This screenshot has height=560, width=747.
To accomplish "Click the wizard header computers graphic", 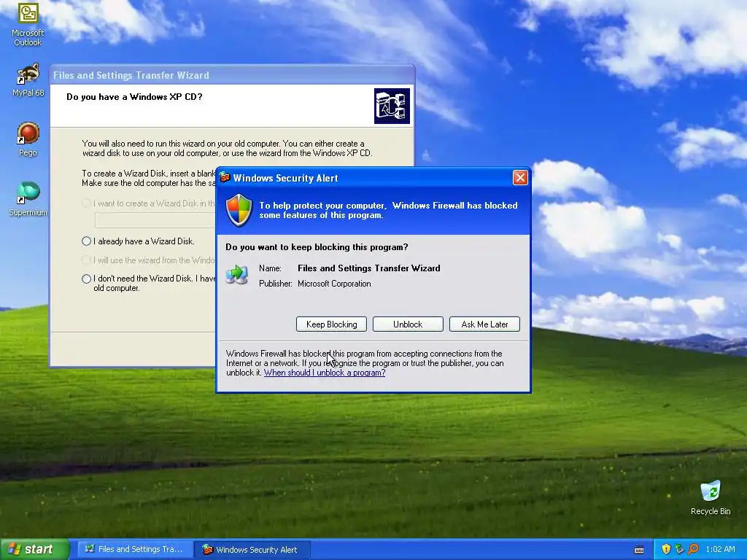I will (x=392, y=106).
